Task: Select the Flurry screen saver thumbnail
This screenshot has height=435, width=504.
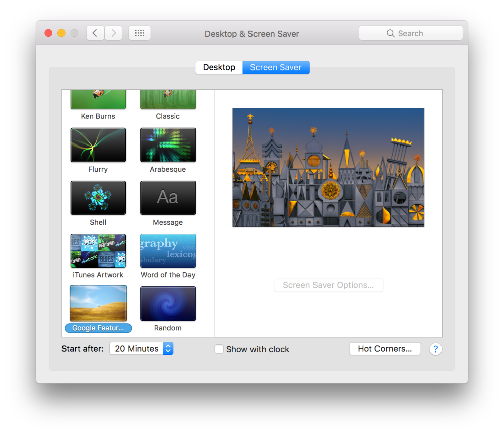Action: click(x=98, y=145)
